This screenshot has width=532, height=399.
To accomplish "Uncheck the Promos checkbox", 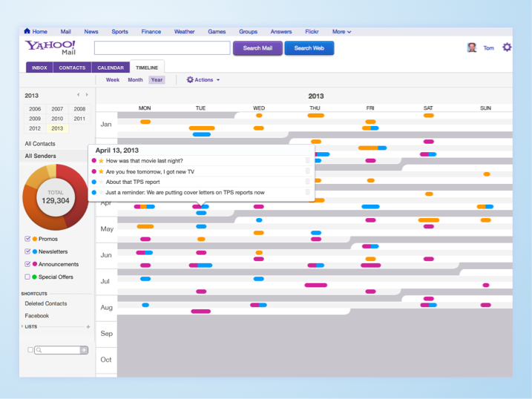I will (28, 239).
